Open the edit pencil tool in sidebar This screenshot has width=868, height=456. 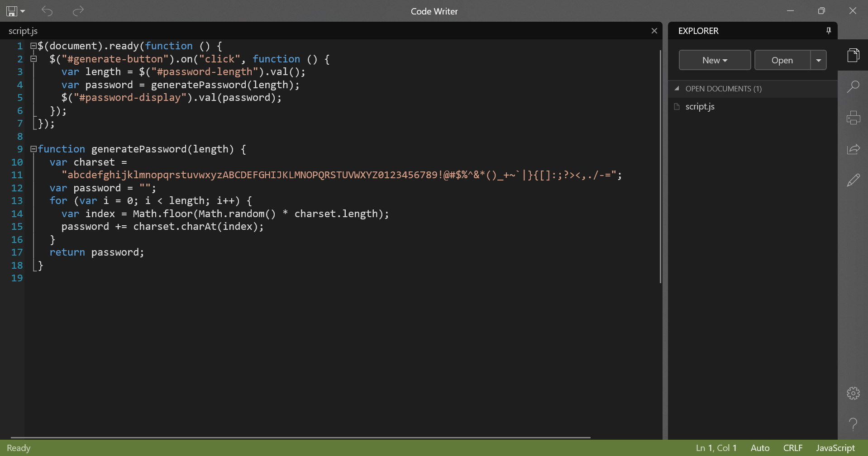(x=854, y=180)
